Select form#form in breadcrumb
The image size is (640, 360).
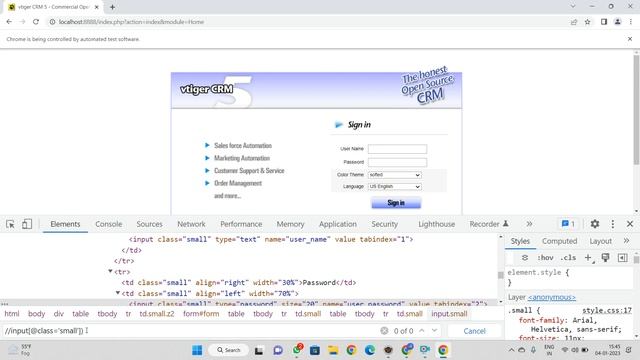(x=201, y=314)
